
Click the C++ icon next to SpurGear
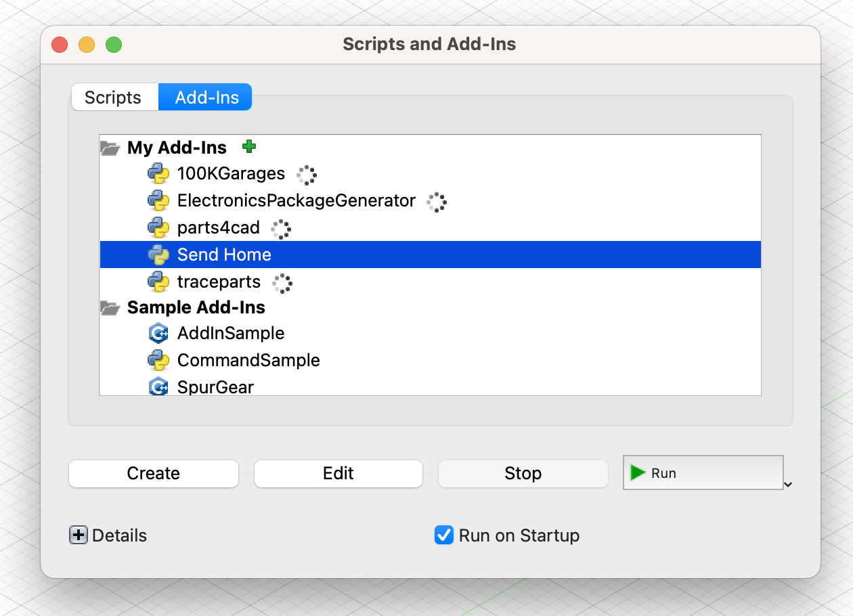158,387
